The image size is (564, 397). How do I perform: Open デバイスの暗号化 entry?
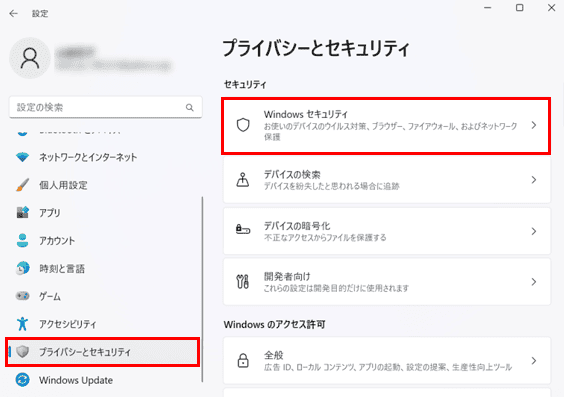tap(387, 231)
